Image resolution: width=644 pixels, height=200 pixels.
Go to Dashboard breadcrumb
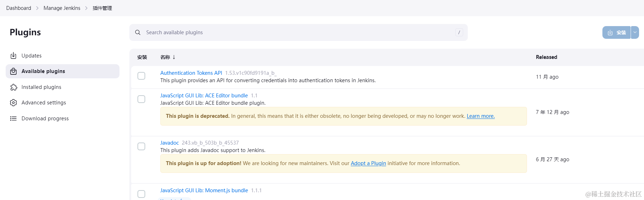19,8
